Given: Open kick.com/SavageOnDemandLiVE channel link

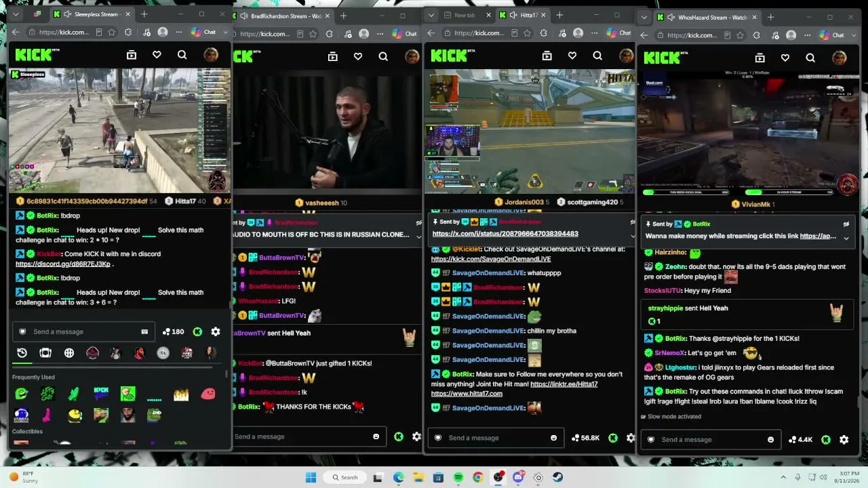Looking at the screenshot, I should 491,259.
